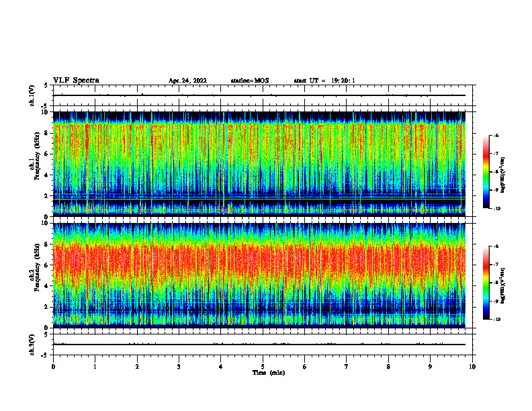Click the ch.1 spectrogram color scale bar

coord(486,172)
